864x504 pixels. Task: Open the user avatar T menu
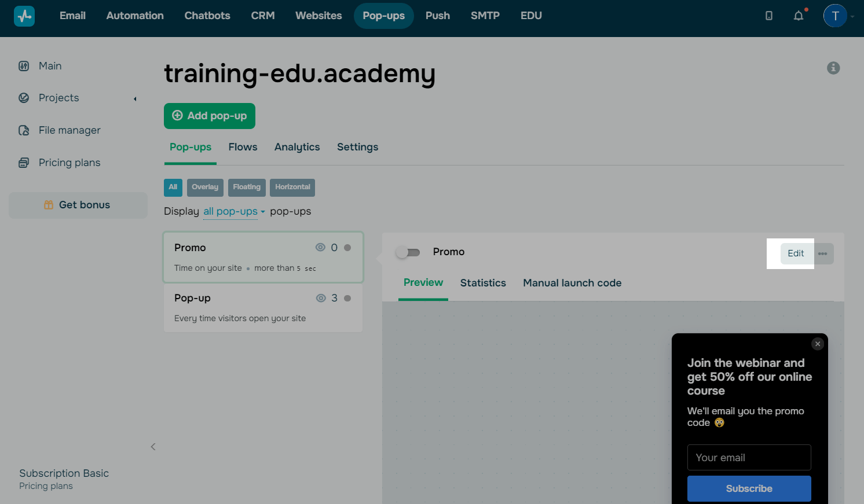click(835, 16)
